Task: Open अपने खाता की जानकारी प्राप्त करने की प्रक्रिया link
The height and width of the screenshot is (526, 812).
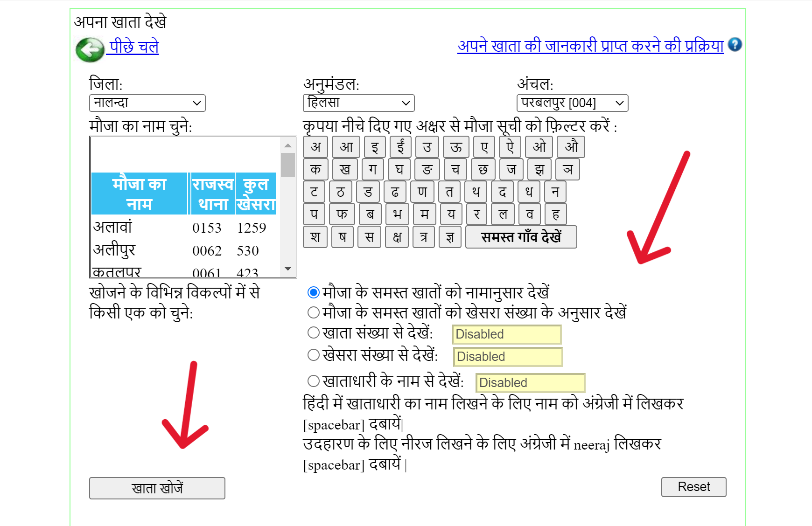Action: tap(590, 45)
